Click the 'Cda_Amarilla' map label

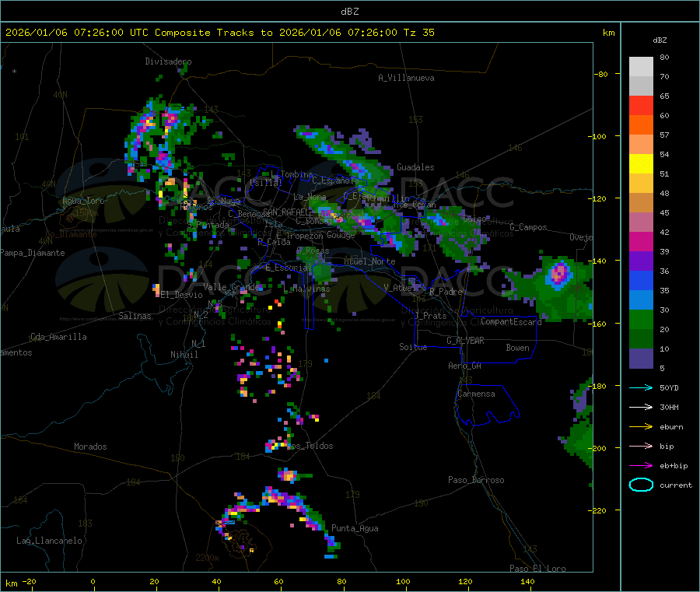[59, 337]
